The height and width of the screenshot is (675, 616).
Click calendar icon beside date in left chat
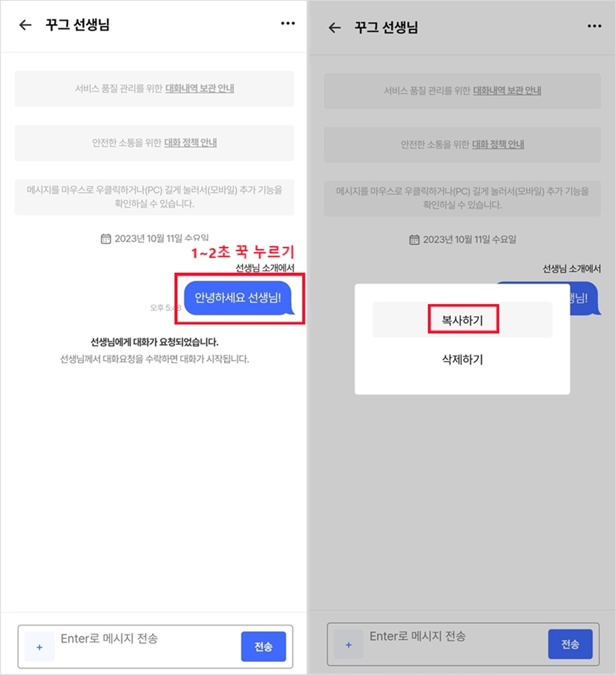coord(106,238)
